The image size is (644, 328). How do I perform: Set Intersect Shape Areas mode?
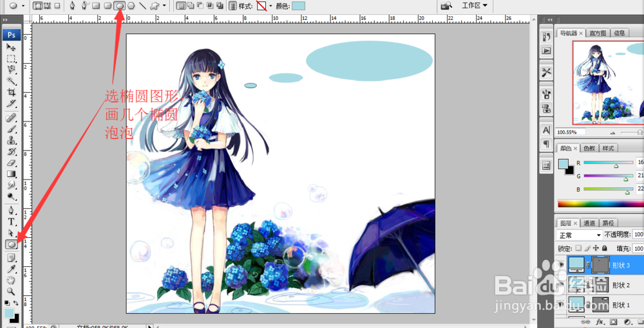pyautogui.click(x=211, y=6)
